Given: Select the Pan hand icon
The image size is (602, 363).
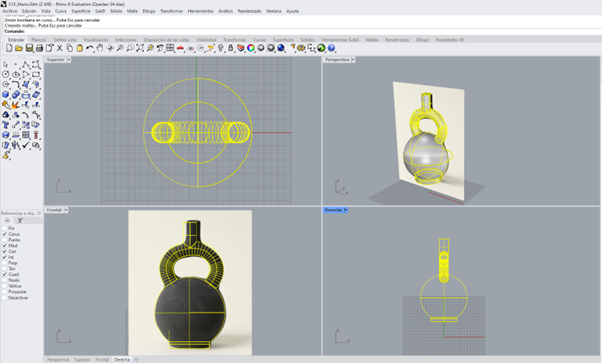Looking at the screenshot, I should tap(100, 48).
